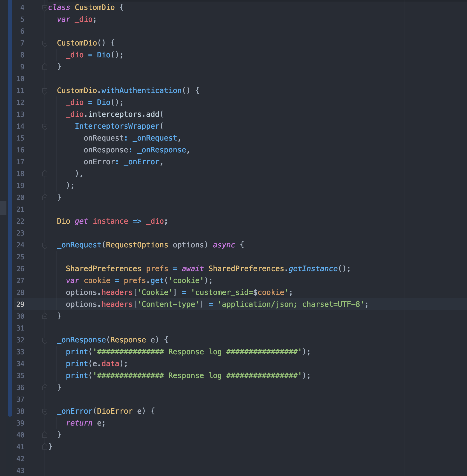The image size is (467, 476).
Task: Click 'RequestOptions' type on line 24
Action: coord(137,245)
